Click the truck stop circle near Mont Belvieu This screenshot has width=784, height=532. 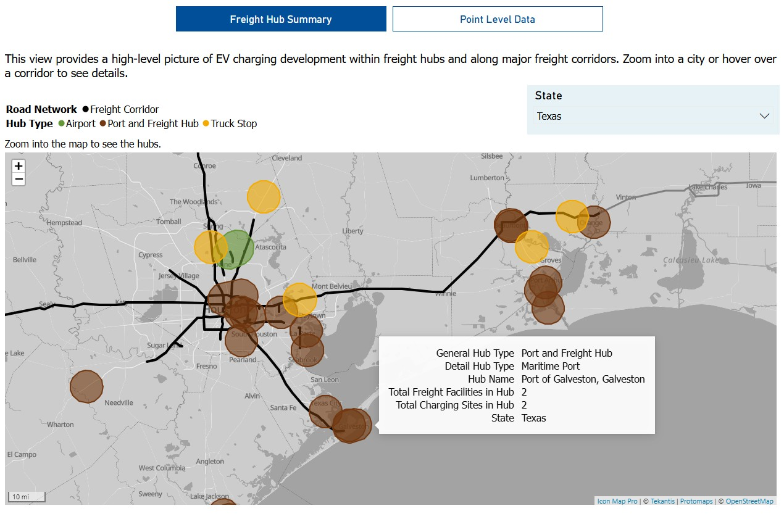click(300, 299)
